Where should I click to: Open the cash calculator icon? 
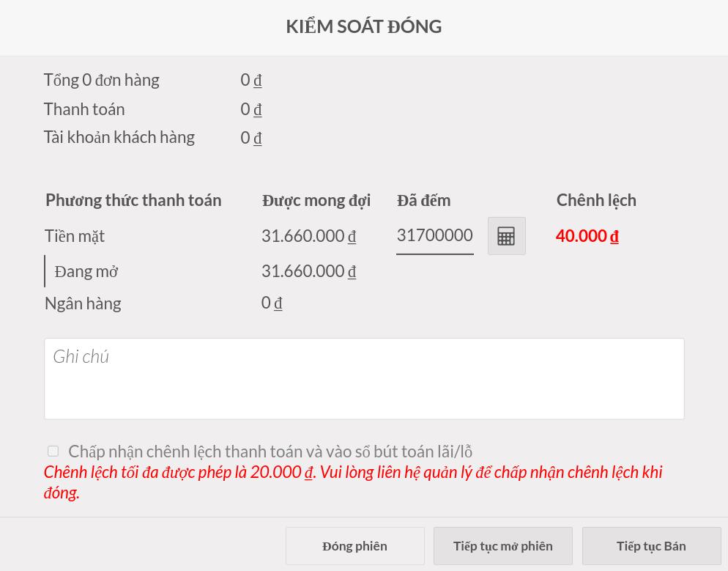coord(506,236)
